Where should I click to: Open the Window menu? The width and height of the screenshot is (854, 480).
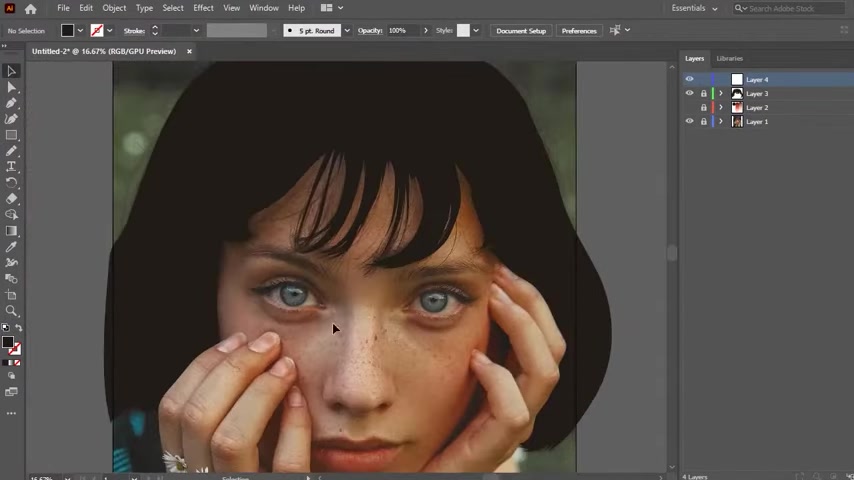coord(264,8)
